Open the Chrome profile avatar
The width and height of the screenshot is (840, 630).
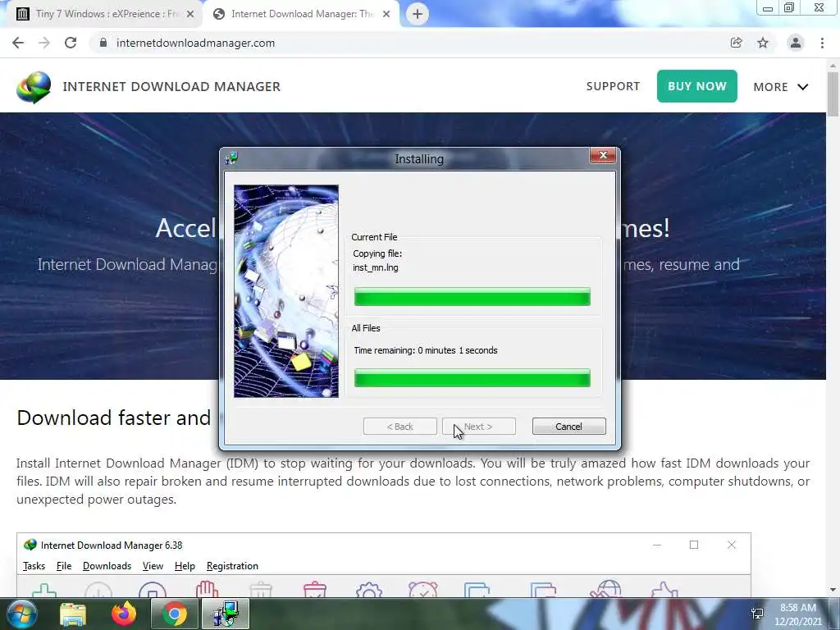[796, 43]
